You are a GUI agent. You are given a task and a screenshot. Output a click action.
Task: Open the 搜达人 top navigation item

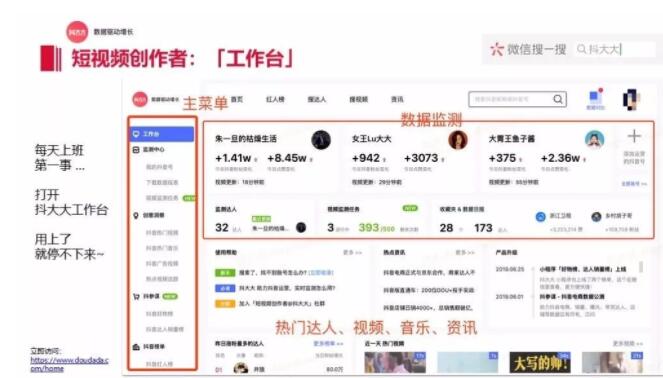[317, 99]
